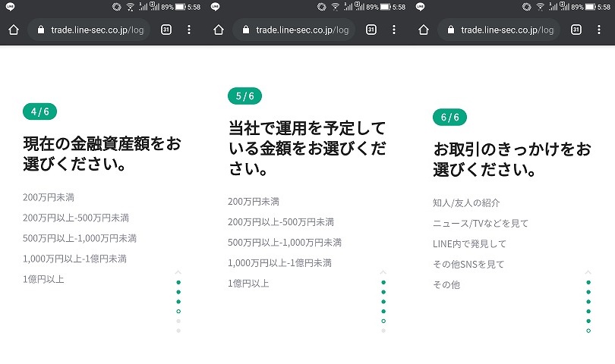Open the three-dot browser menu on the 6/6 screen
The height and width of the screenshot is (364, 615).
pos(599,30)
